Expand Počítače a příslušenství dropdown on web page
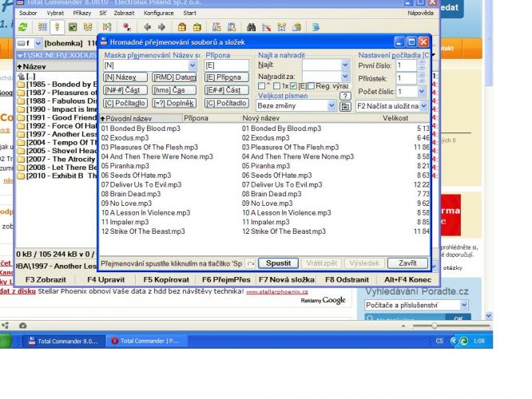The height and width of the screenshot is (399, 532). [x=464, y=305]
